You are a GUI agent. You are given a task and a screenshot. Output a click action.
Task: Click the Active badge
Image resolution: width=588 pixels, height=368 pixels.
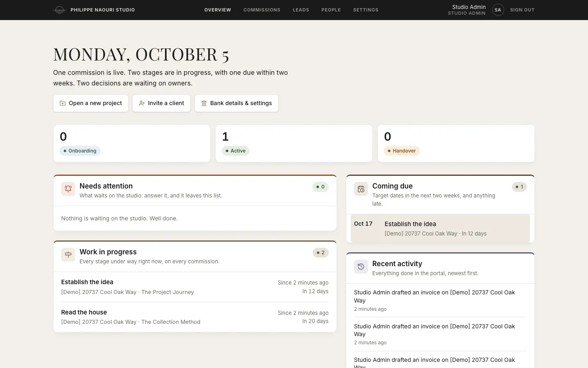click(236, 151)
